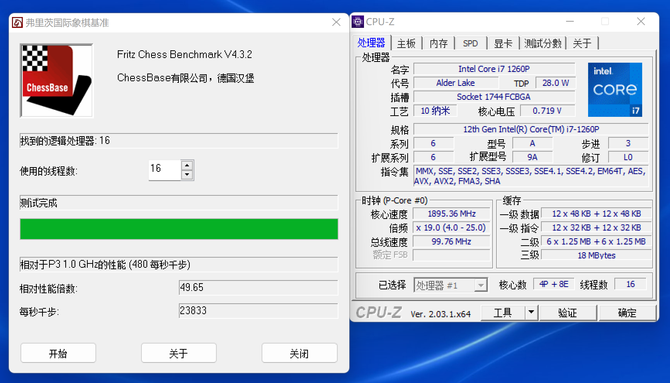Click the bus speed value 99.76 MHz
The height and width of the screenshot is (383, 670).
[452, 242]
